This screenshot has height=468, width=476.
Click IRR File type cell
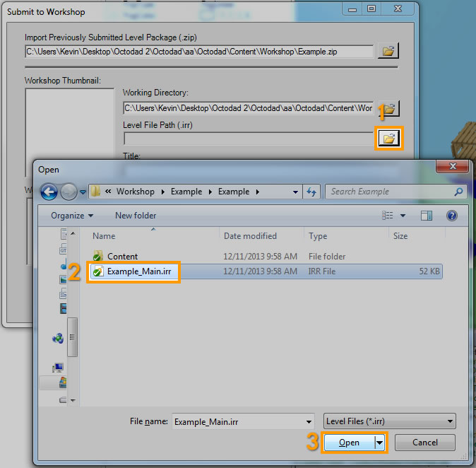click(322, 271)
